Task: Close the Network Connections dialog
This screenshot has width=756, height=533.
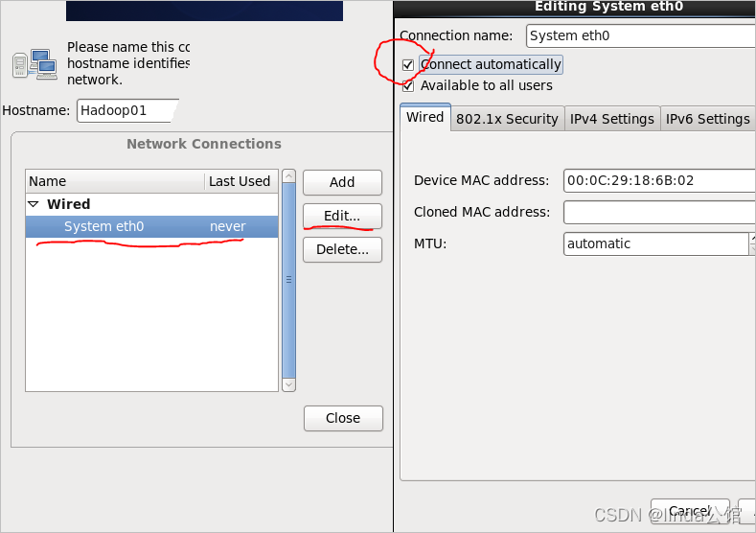Action: tap(342, 418)
